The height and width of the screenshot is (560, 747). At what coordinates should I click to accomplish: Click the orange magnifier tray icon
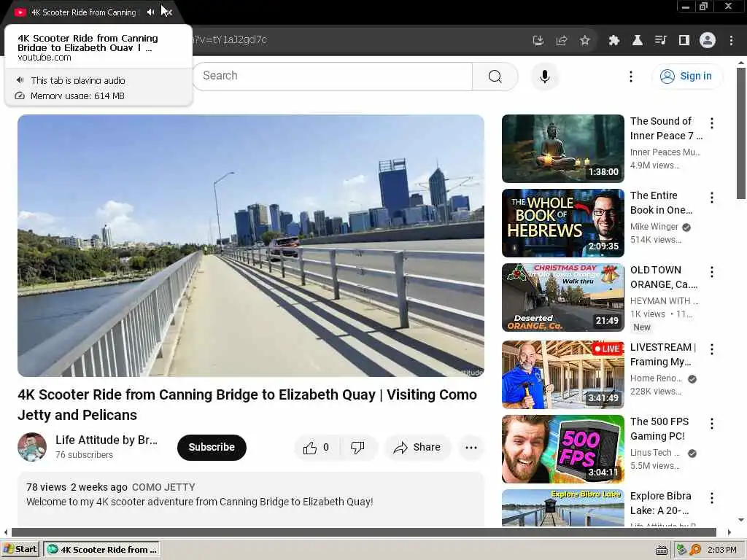(x=695, y=550)
